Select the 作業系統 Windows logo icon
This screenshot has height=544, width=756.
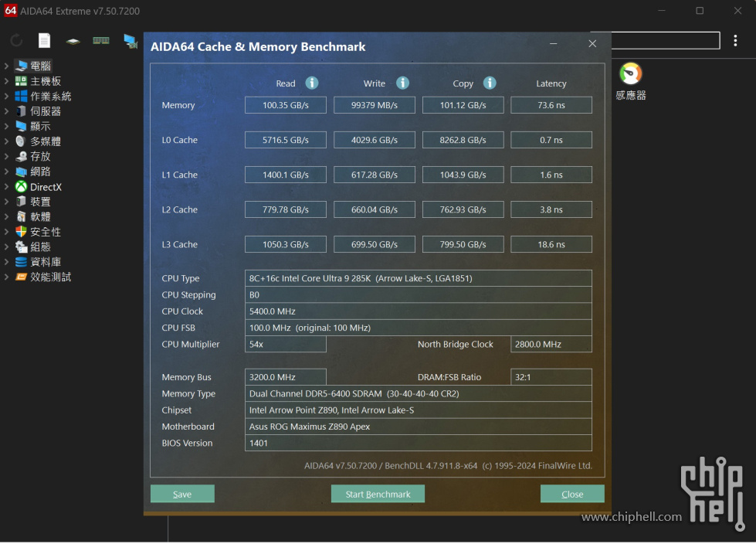point(21,96)
